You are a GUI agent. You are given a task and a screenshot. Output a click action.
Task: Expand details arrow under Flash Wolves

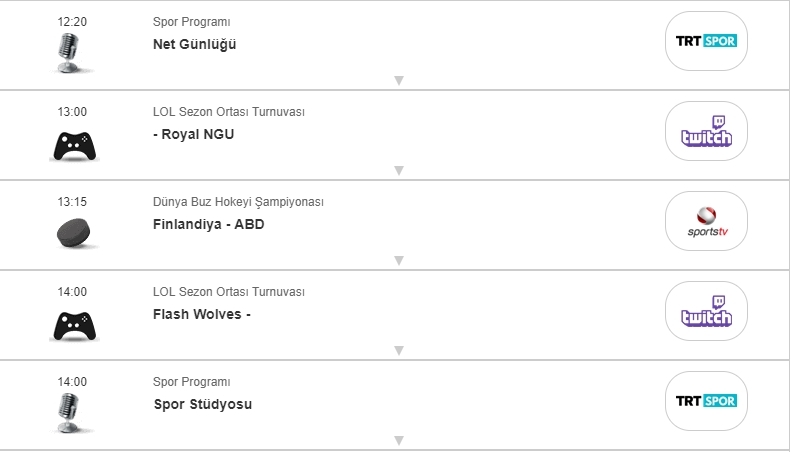398,350
